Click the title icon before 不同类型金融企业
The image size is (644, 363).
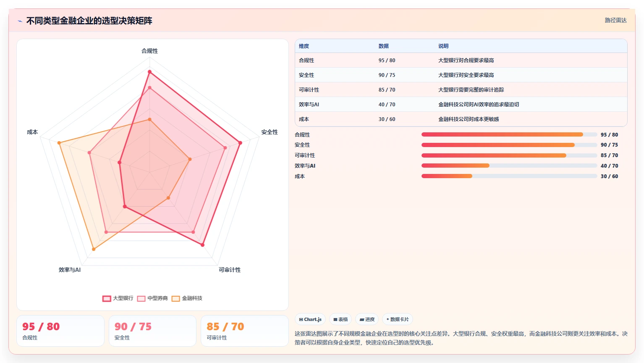coord(20,21)
